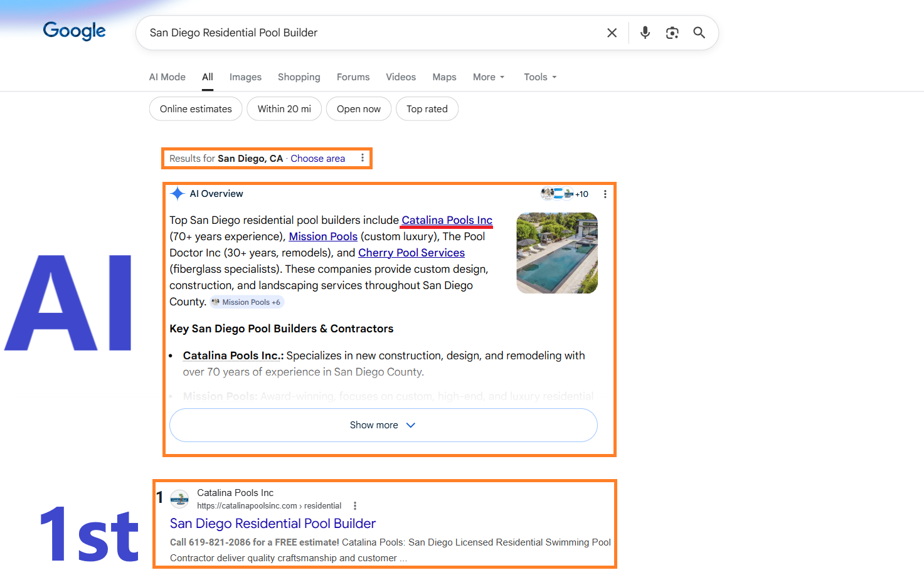The width and height of the screenshot is (924, 570).
Task: Open three-dot menu beside Choose area
Action: coord(363,158)
